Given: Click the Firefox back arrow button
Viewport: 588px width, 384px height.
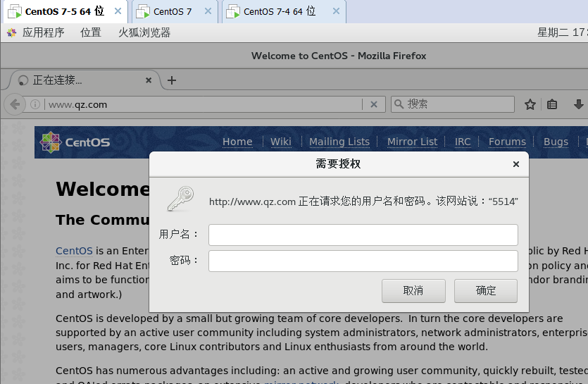Looking at the screenshot, I should coord(15,104).
